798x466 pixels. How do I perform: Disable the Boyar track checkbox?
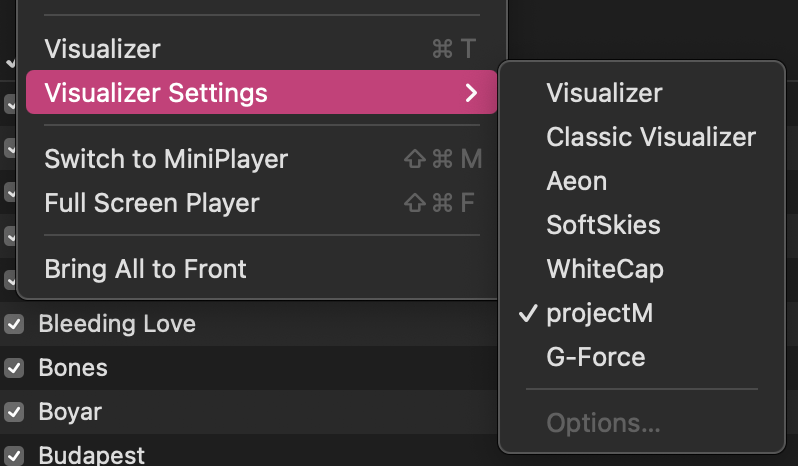(x=14, y=412)
